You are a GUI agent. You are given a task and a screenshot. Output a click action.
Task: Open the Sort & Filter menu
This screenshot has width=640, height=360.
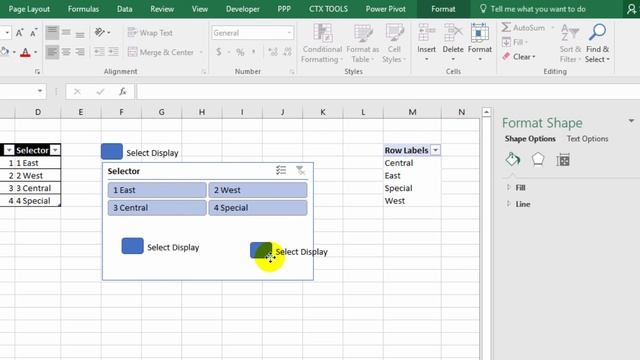(570, 43)
